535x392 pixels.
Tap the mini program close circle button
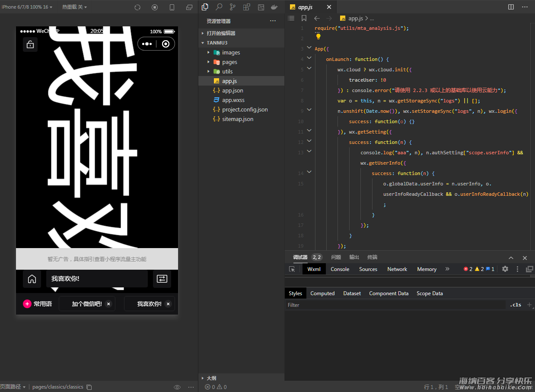[166, 44]
